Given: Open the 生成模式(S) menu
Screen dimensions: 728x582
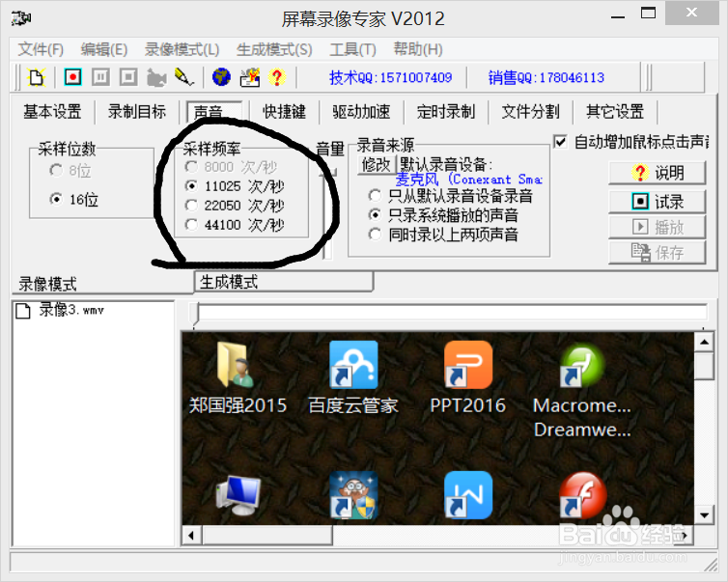Looking at the screenshot, I should pos(274,49).
